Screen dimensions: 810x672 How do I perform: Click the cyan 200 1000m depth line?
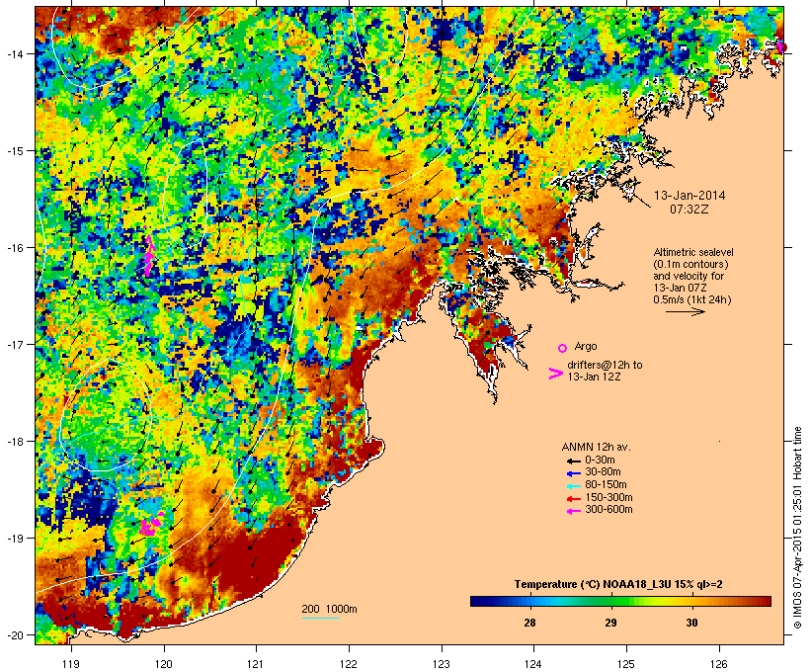[x=320, y=618]
